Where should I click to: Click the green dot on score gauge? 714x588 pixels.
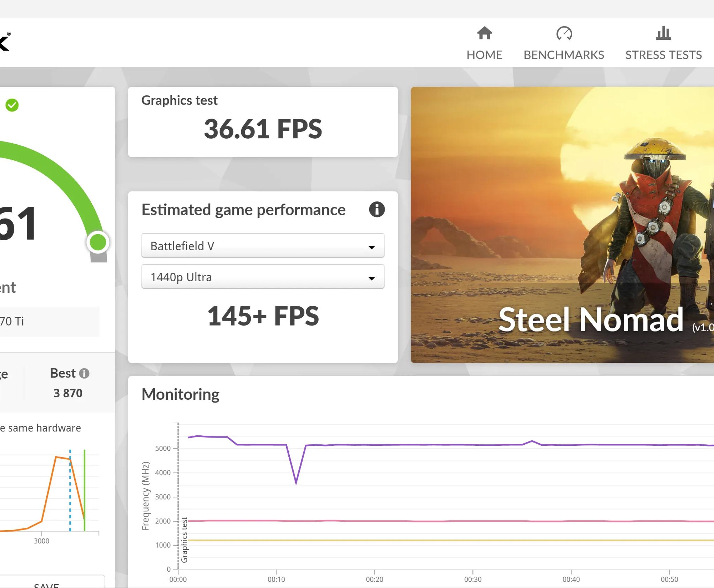pos(98,242)
